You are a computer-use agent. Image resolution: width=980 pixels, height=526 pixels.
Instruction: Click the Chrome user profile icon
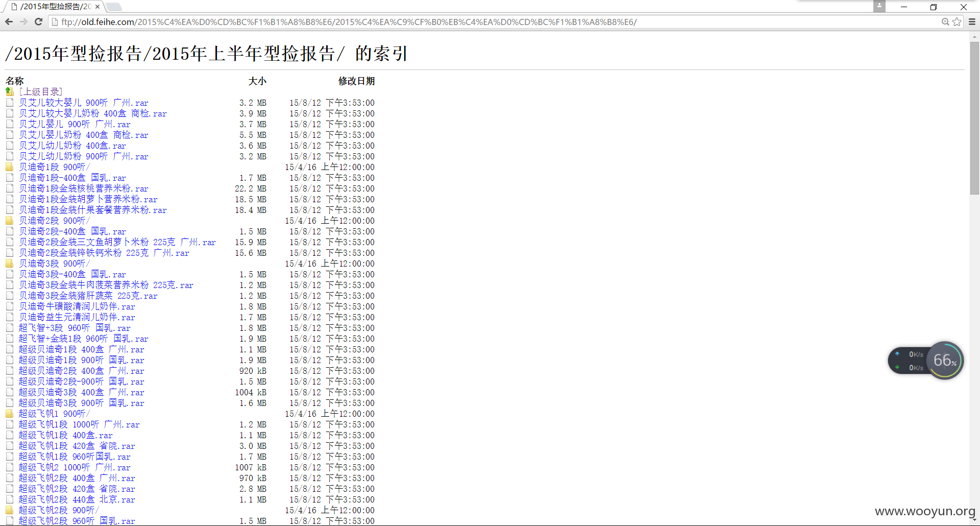coord(879,6)
